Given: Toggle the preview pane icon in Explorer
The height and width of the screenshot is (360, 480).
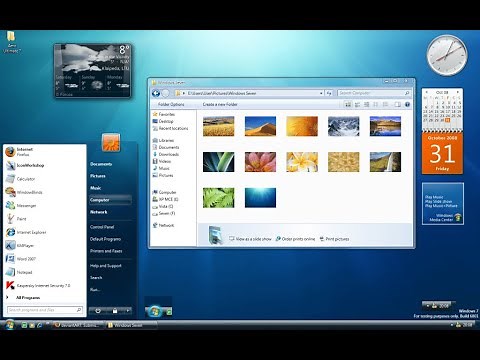Looking at the screenshot, I should [397, 104].
